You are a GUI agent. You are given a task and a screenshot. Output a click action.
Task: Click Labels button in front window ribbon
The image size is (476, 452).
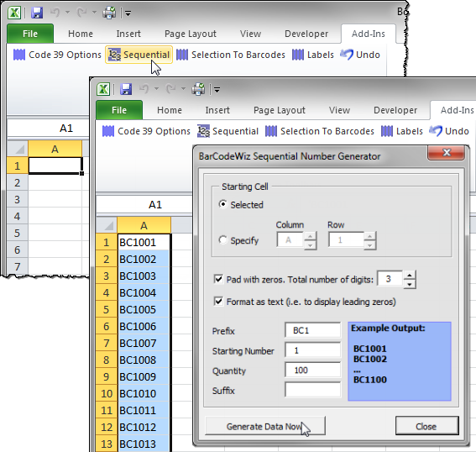401,131
